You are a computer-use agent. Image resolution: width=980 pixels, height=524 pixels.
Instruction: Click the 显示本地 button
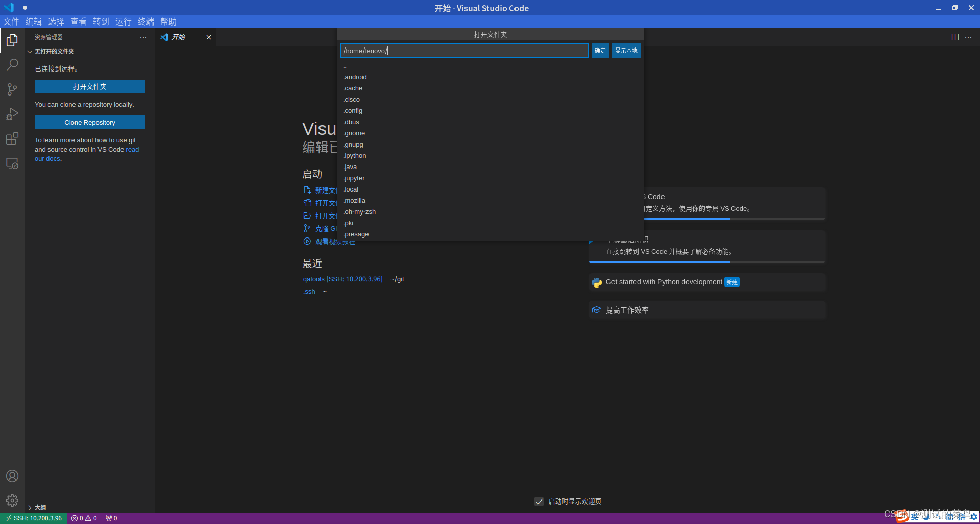pyautogui.click(x=626, y=51)
